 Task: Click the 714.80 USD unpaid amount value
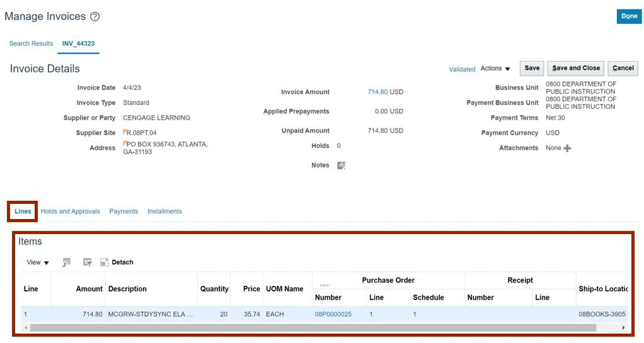click(x=385, y=130)
